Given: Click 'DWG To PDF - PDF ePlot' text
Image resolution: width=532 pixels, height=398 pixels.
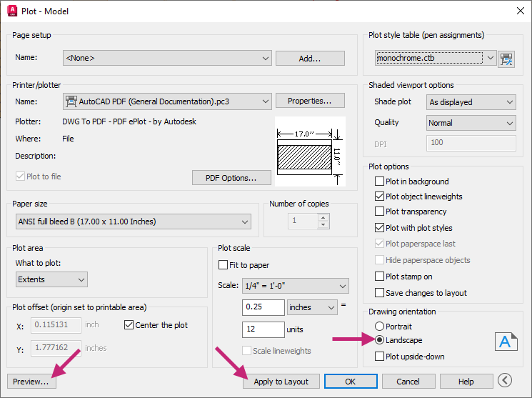Looking at the screenshot, I should [x=129, y=121].
